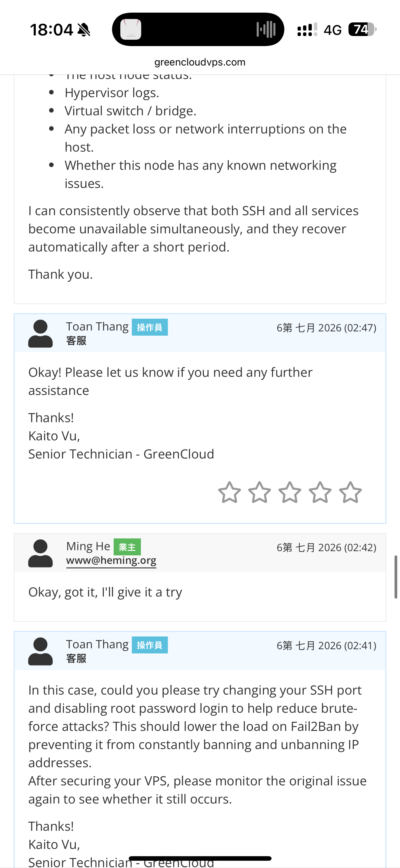The width and height of the screenshot is (400, 868).
Task: Tap the 18:04 status bar clock
Action: pyautogui.click(x=52, y=30)
